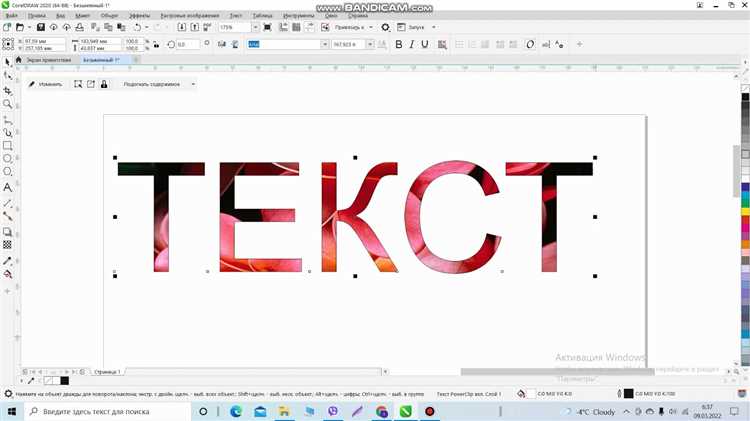Toggle Mirror text vertically

coord(235,44)
